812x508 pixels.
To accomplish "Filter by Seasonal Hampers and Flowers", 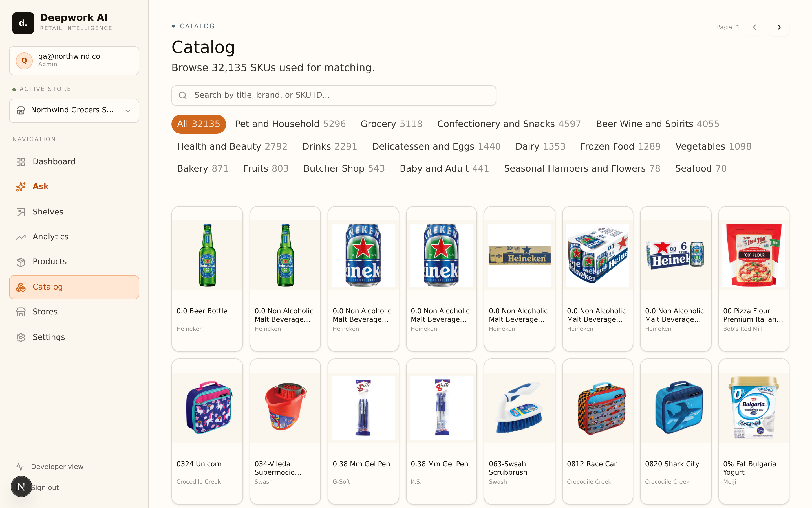I will pyautogui.click(x=582, y=168).
